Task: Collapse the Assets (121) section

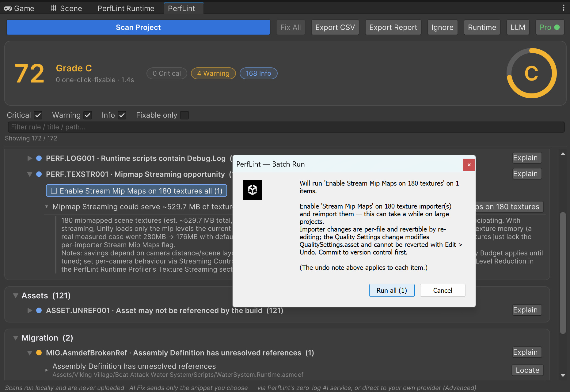Action: click(x=16, y=296)
